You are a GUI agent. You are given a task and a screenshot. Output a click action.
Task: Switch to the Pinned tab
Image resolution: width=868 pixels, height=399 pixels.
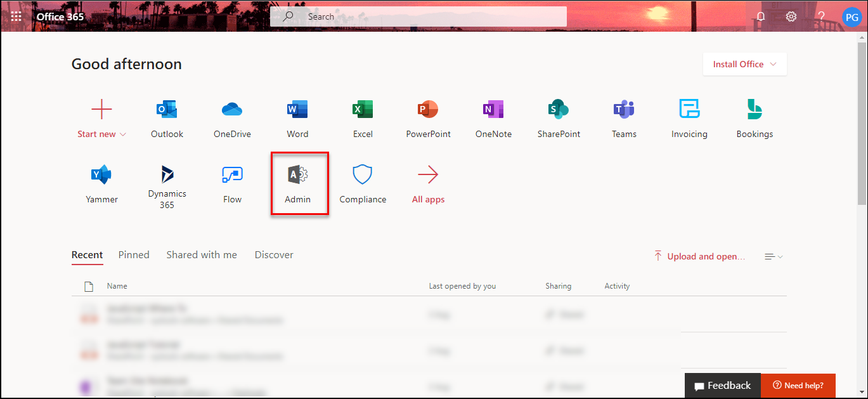point(134,255)
